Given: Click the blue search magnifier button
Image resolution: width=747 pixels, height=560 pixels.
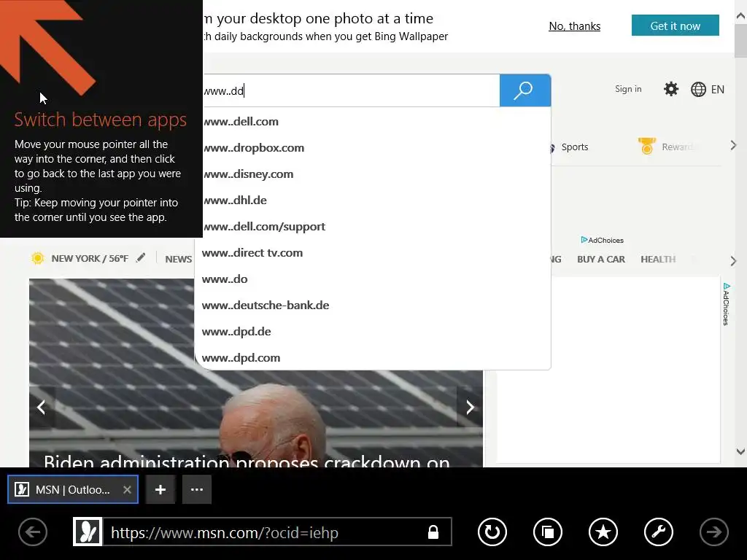Looking at the screenshot, I should click(x=525, y=90).
